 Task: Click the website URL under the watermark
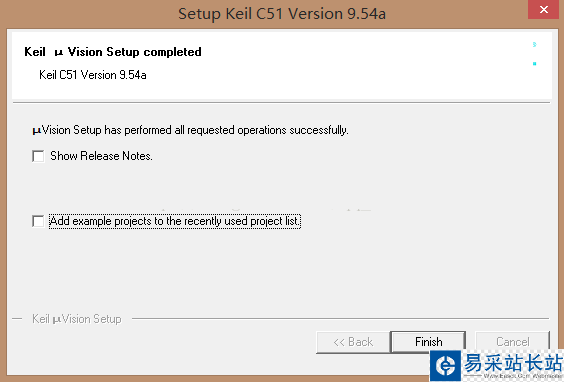[x=522, y=376]
